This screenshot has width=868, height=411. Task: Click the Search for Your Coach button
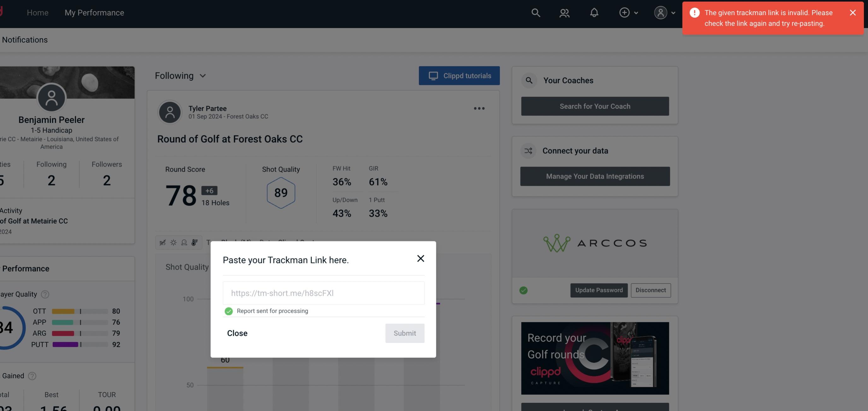coord(595,106)
